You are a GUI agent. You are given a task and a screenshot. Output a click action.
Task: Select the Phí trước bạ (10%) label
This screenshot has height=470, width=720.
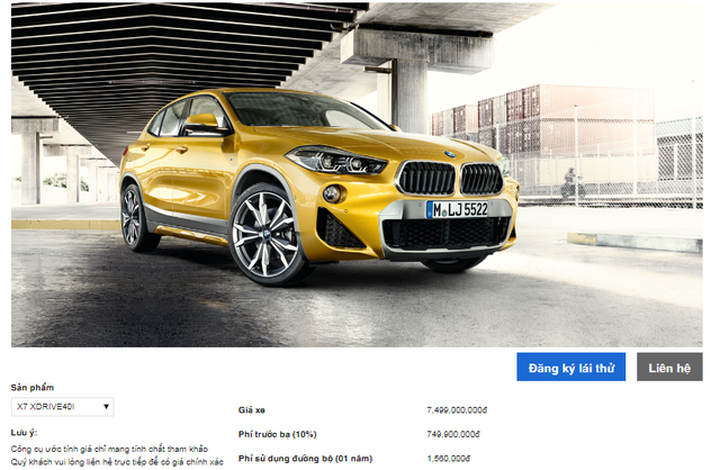(277, 434)
